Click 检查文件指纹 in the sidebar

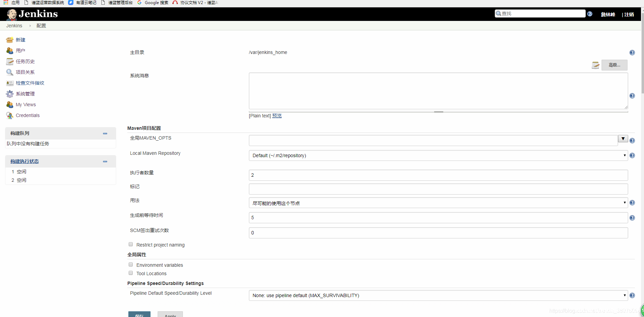pos(30,83)
